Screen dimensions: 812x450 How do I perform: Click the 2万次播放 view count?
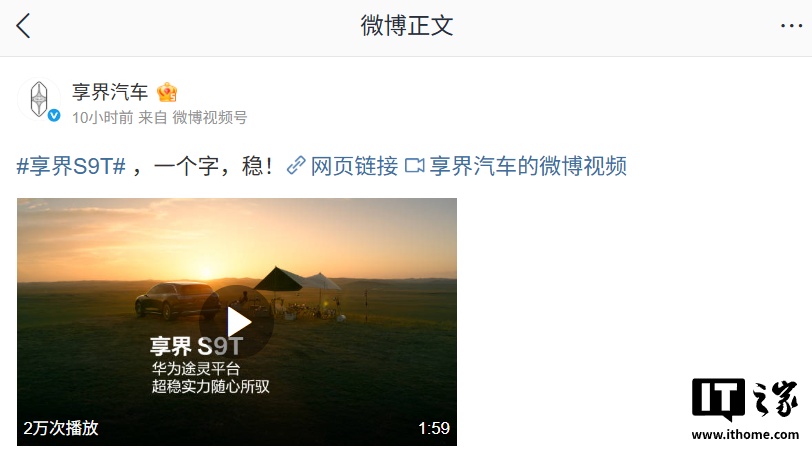[x=61, y=428]
